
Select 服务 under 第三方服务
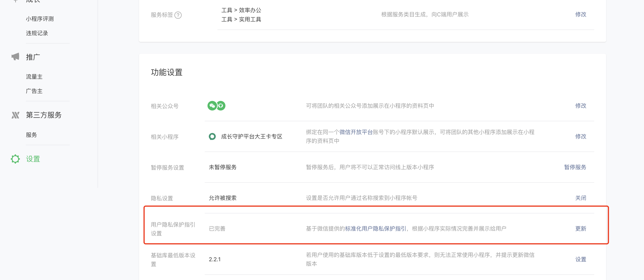31,135
